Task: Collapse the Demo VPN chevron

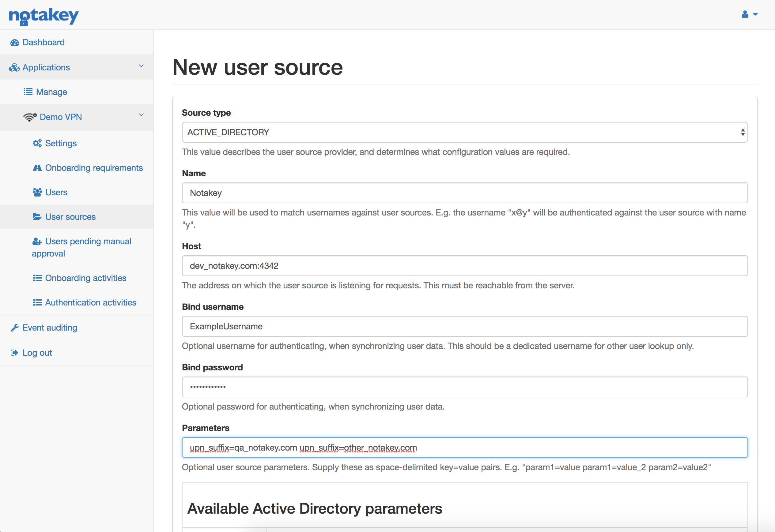Action: click(141, 115)
